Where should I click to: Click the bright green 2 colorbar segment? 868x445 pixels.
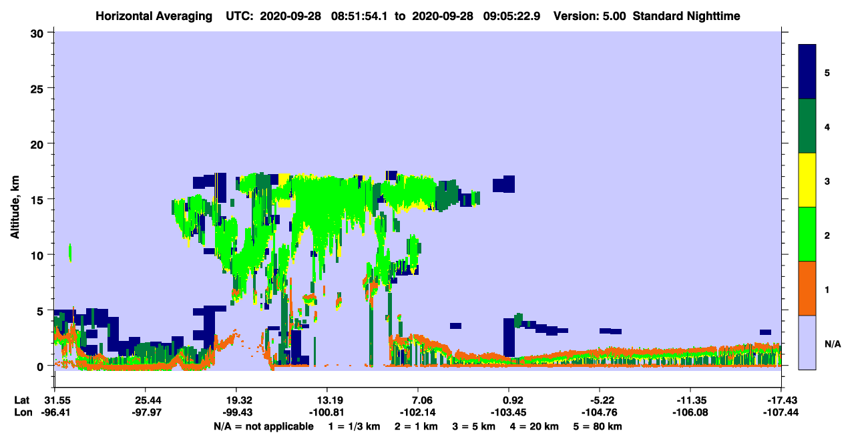point(807,234)
